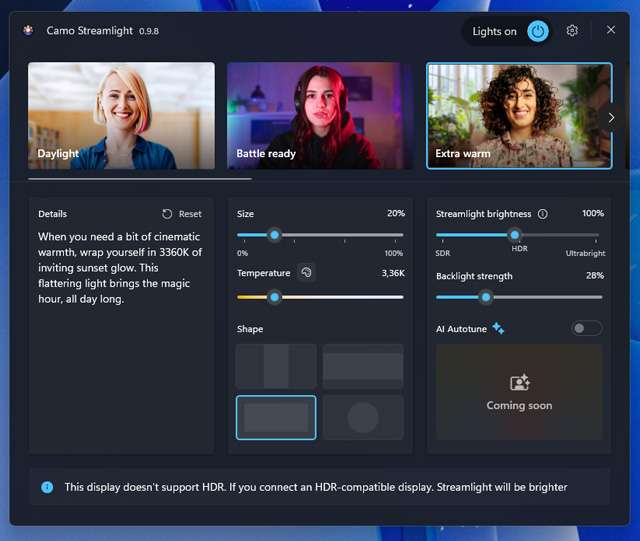Image resolution: width=640 pixels, height=541 pixels.
Task: Click the 100% streamlight brightness value
Action: pos(593,213)
